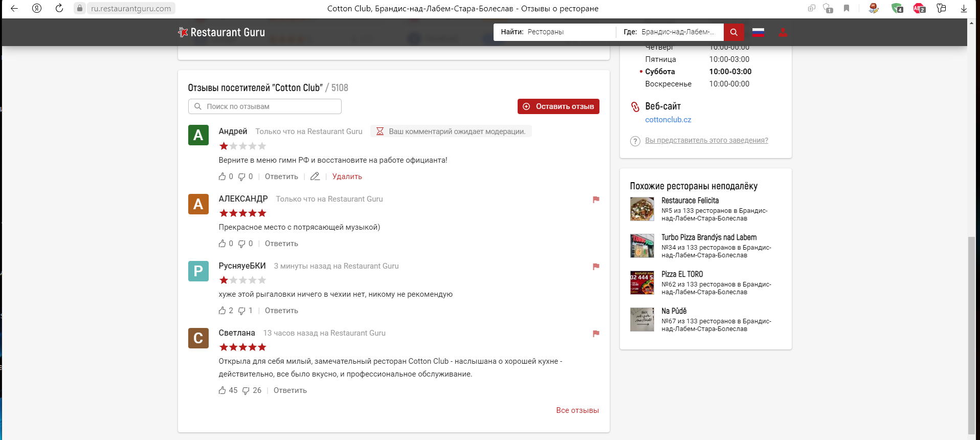The width and height of the screenshot is (980, 440).
Task: Like Светлана's review with thumbs-up
Action: [x=222, y=390]
